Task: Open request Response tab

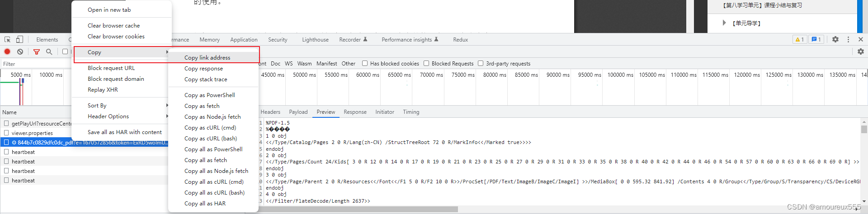Action: 355,112
